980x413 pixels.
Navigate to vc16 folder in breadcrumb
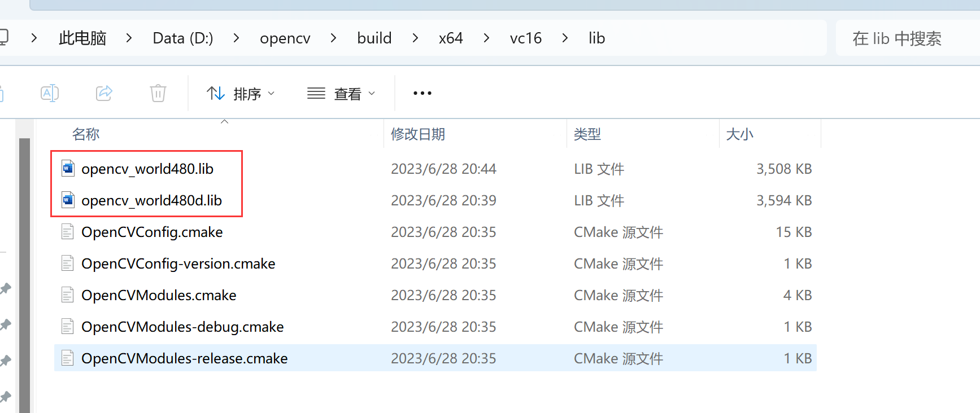point(526,38)
